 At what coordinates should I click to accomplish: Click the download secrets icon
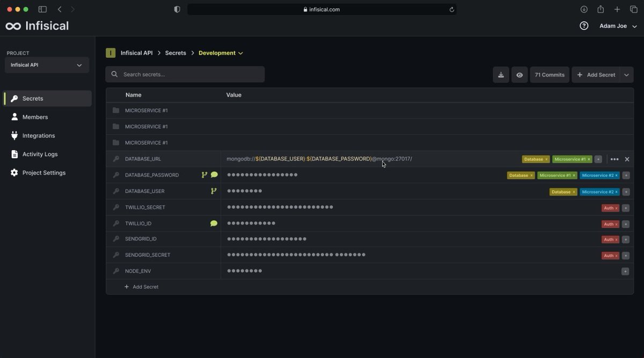(501, 75)
